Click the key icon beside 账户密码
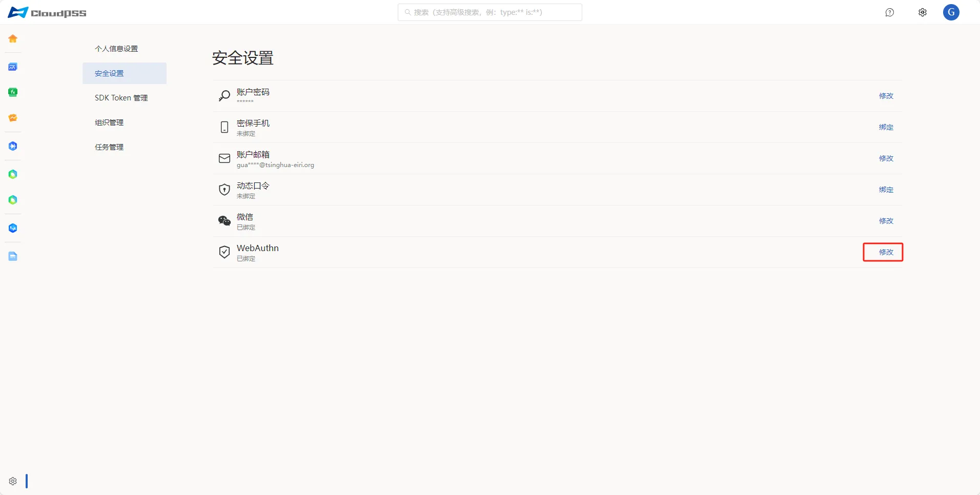This screenshot has height=495, width=980. click(x=224, y=96)
